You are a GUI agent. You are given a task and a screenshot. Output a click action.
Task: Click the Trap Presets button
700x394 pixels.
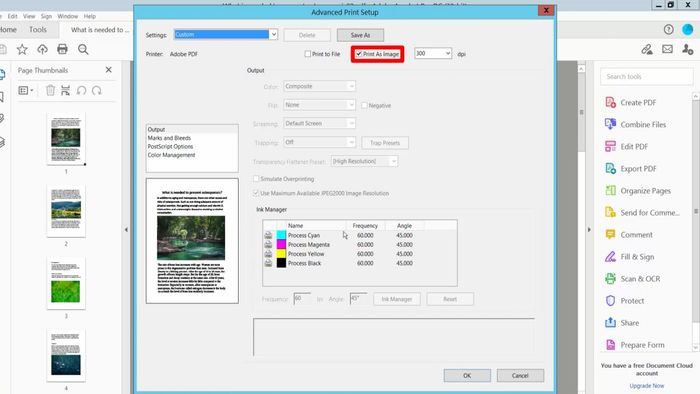tap(385, 143)
